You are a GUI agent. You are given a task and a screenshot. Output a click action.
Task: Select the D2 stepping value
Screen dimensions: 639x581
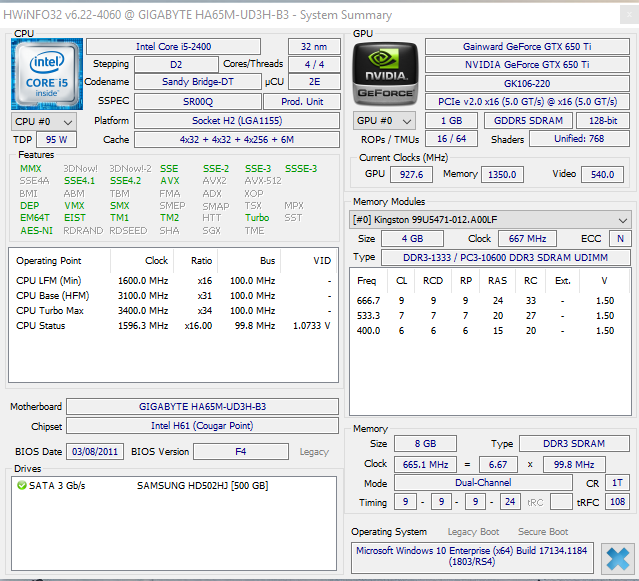click(x=176, y=64)
